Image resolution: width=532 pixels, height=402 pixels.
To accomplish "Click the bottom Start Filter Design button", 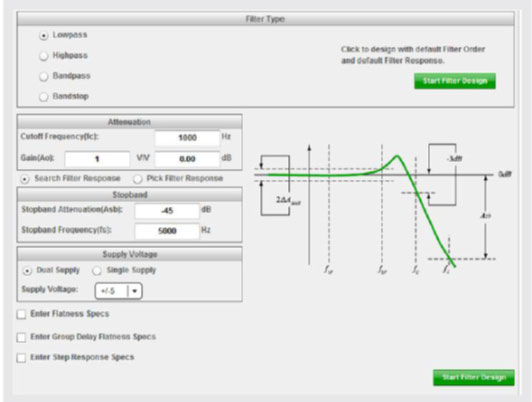I will pos(474,378).
